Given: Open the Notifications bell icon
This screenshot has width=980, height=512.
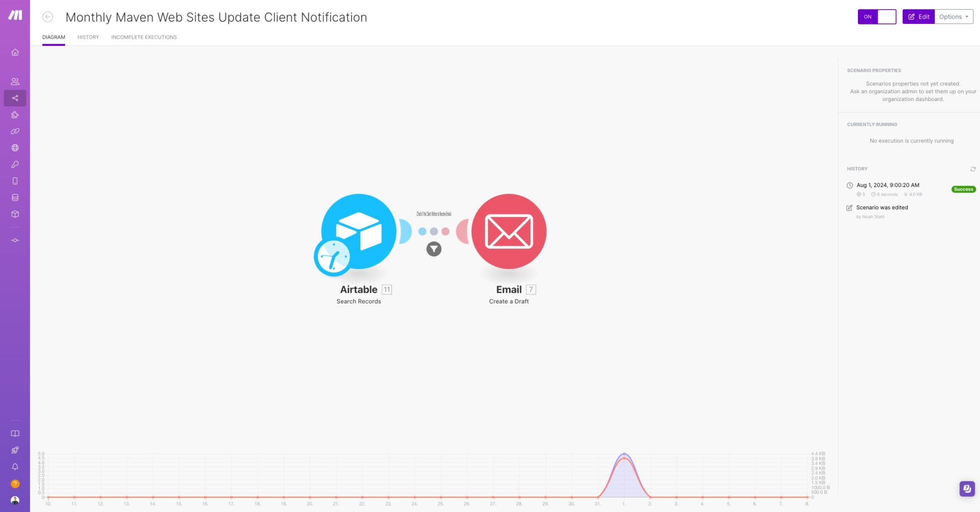Looking at the screenshot, I should [x=15, y=466].
